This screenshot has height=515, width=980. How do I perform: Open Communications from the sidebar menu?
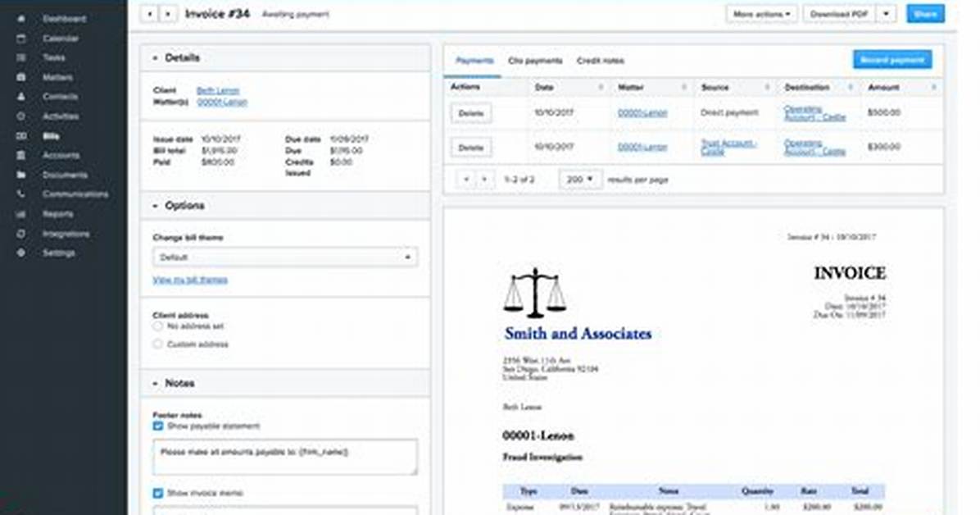pos(75,194)
